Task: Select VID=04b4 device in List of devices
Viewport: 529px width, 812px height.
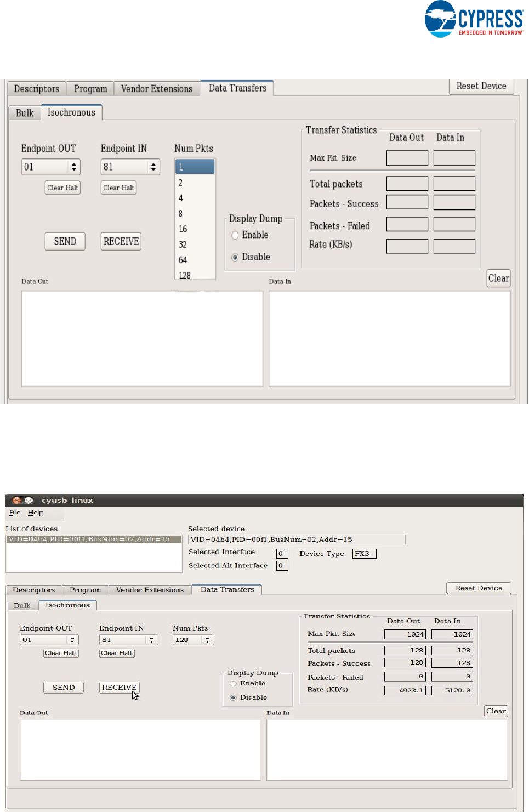Action: [x=94, y=540]
